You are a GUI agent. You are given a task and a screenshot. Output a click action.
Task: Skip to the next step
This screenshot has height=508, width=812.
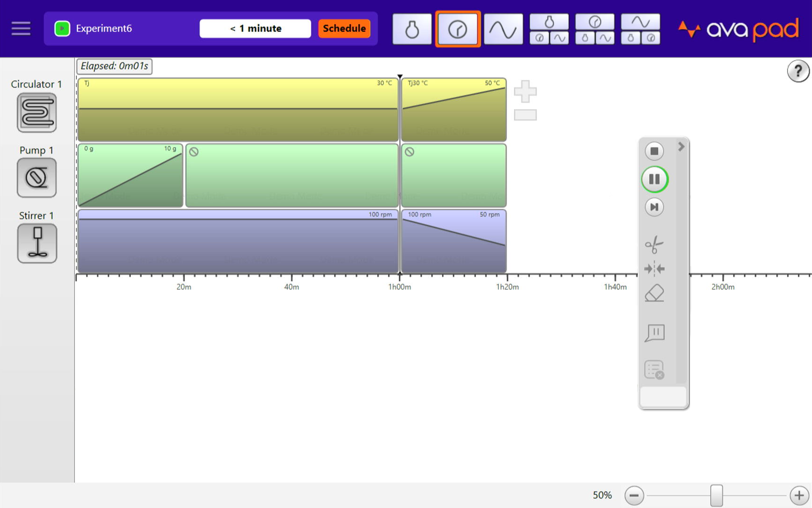click(x=654, y=207)
